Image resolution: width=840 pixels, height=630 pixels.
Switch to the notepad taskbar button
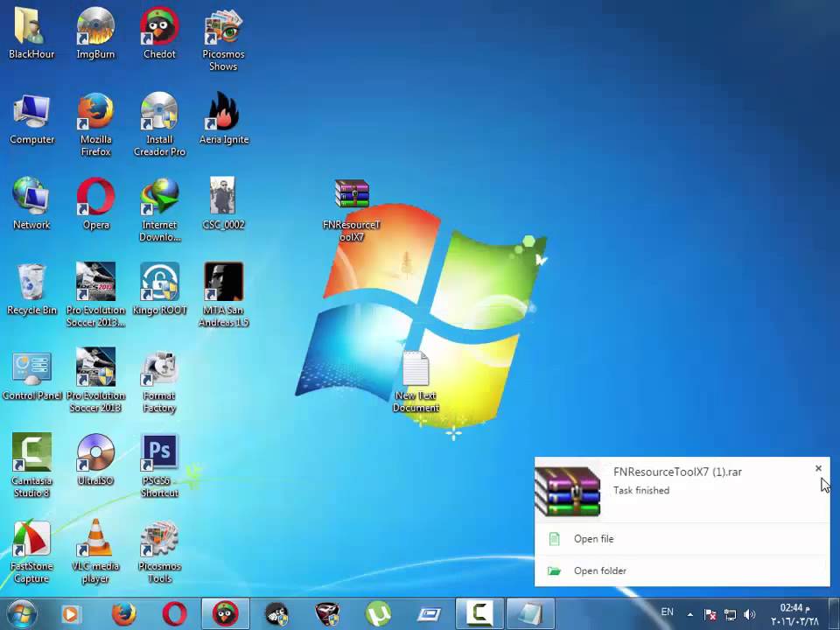click(530, 614)
